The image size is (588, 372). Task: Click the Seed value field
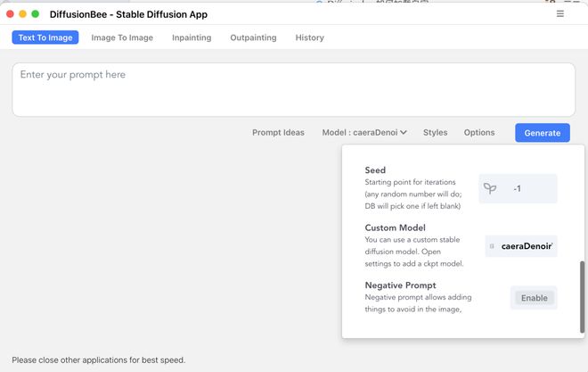(518, 188)
